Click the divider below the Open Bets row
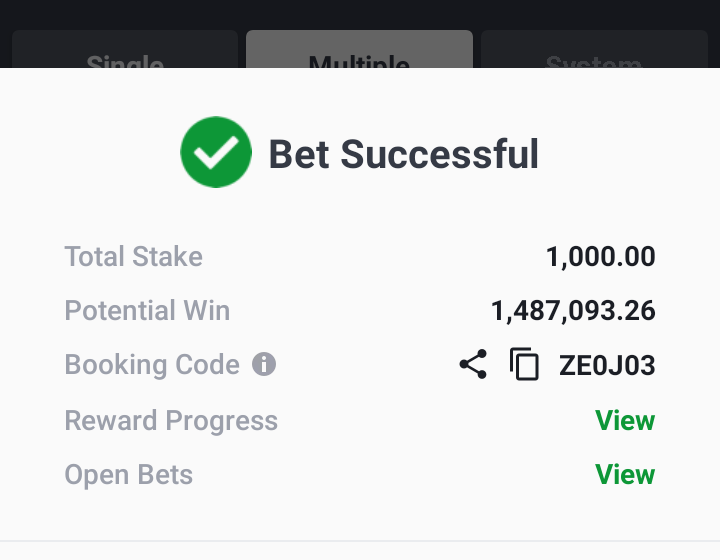 [x=360, y=541]
